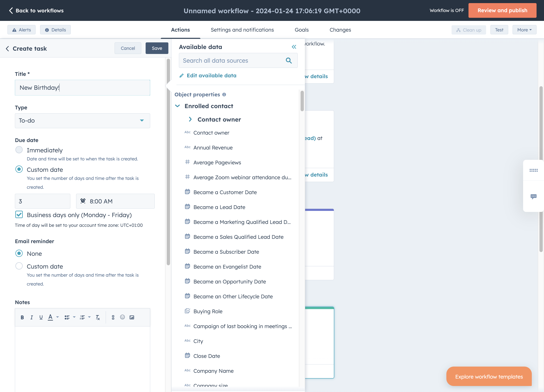
Task: Click the numbered list icon
Action: (82, 317)
